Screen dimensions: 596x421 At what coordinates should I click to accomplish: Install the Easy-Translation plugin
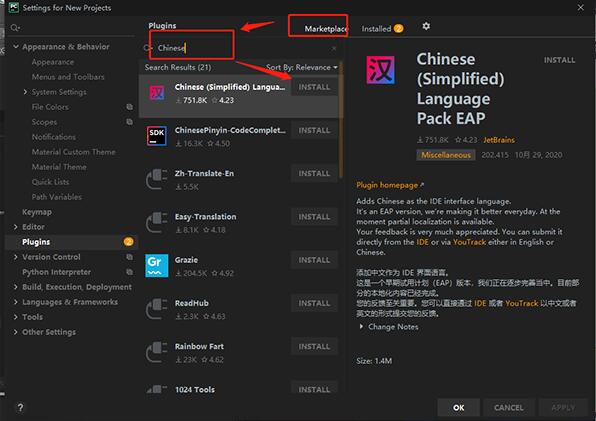tap(314, 217)
